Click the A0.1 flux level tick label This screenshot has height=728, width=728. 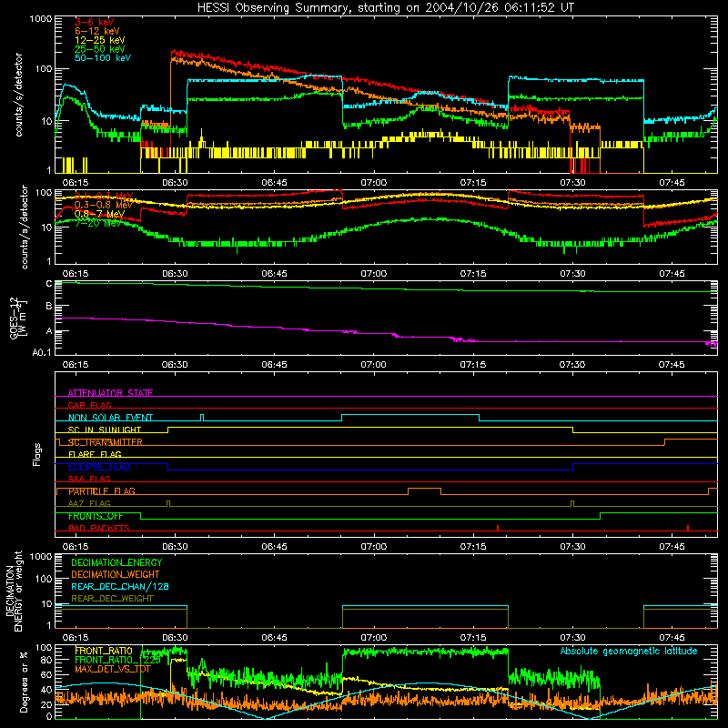pyautogui.click(x=42, y=352)
